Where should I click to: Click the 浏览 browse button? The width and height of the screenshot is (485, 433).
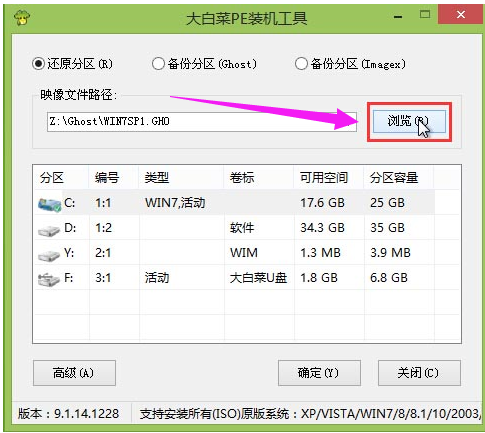pos(409,121)
